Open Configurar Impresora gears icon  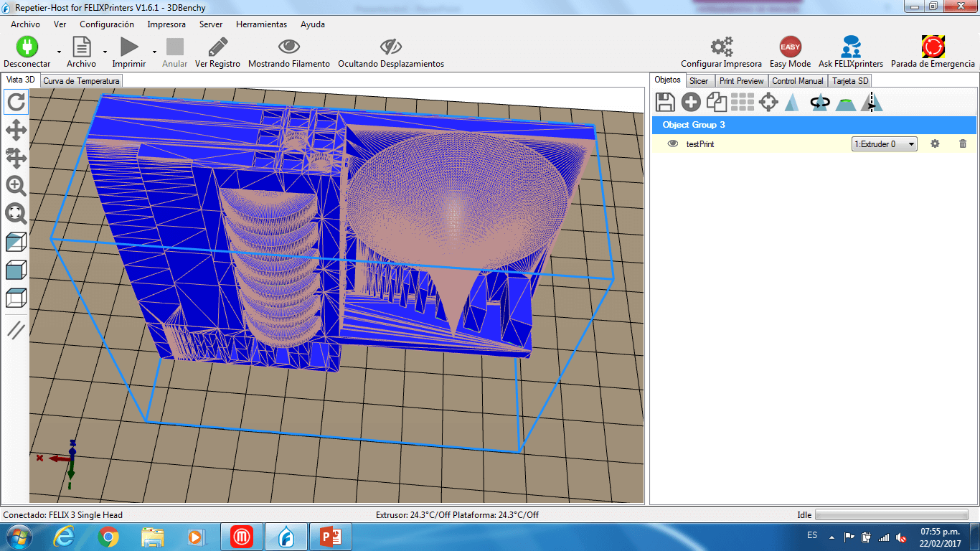(721, 47)
